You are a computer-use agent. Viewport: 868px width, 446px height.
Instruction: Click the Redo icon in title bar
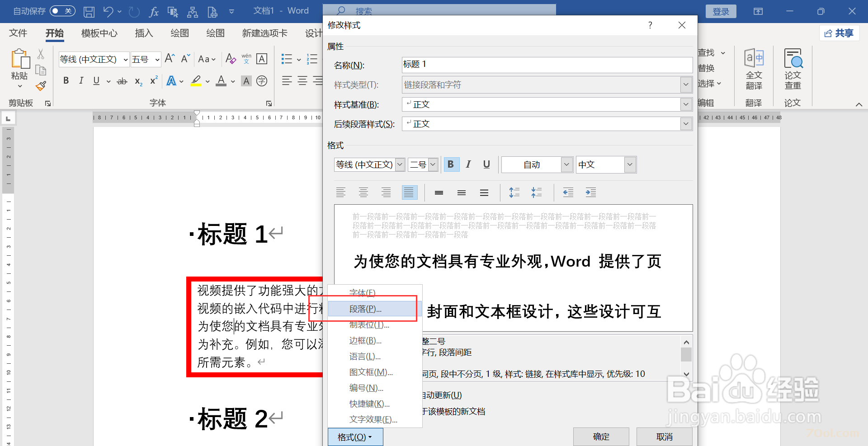click(134, 11)
